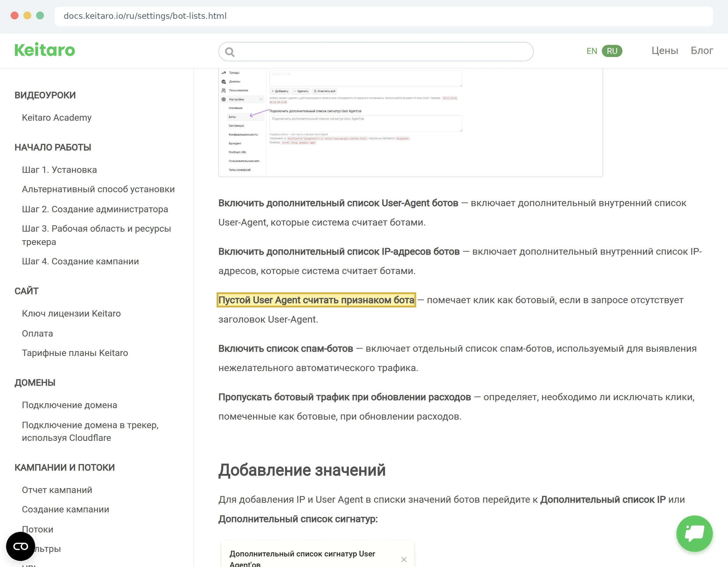This screenshot has width=728, height=567.
Task: Click the green window maximize dot
Action: (40, 16)
